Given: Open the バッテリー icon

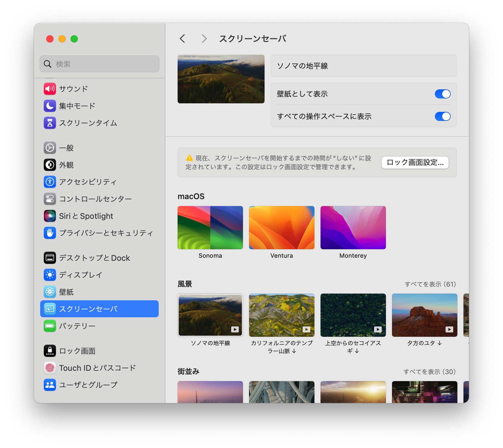Looking at the screenshot, I should [50, 326].
